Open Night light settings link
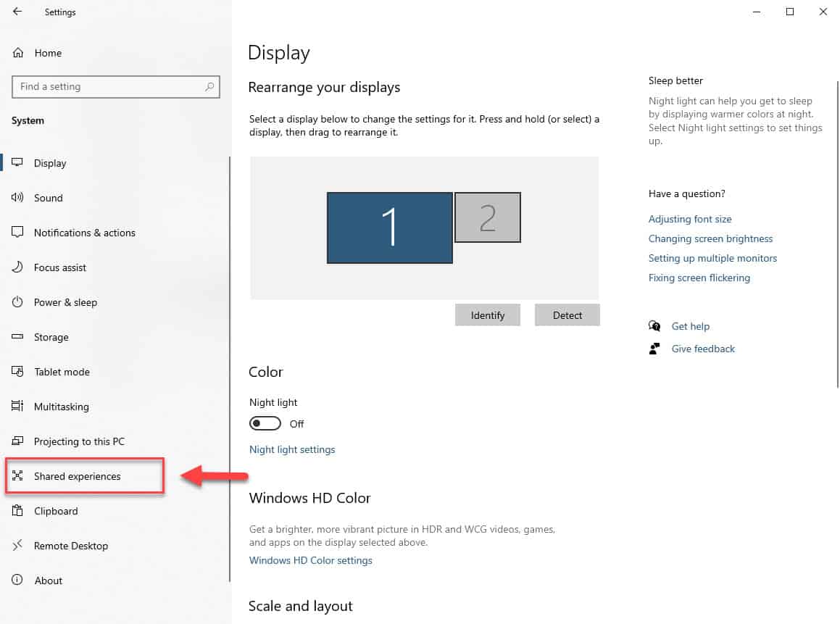The width and height of the screenshot is (840, 624). click(292, 449)
